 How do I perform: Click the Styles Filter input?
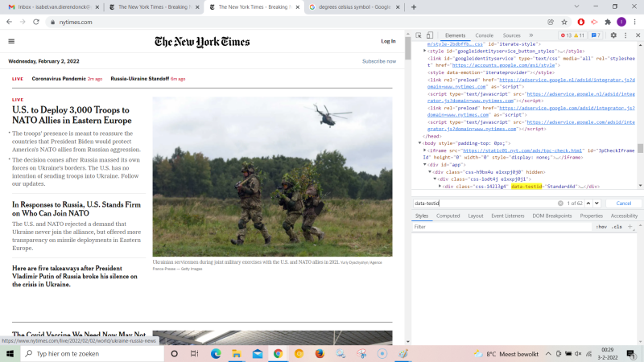(x=502, y=227)
